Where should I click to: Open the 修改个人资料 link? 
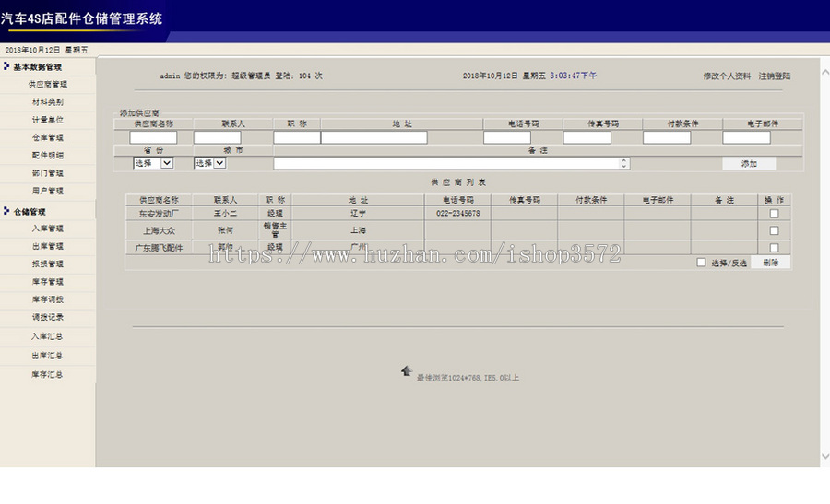pos(727,76)
